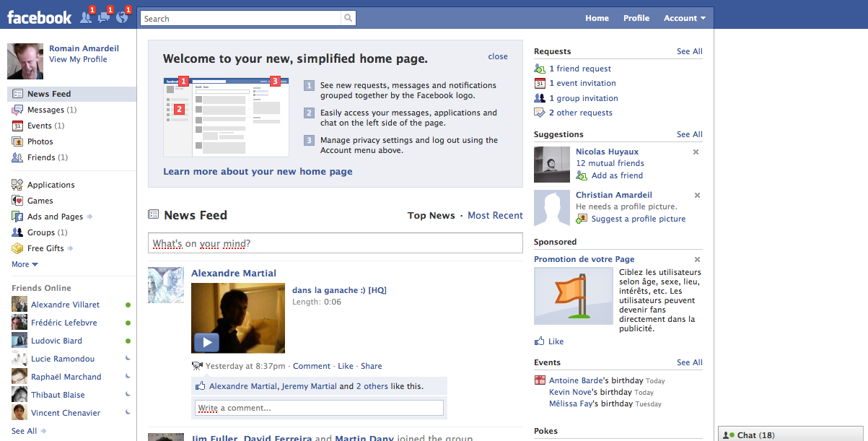See all events

click(689, 362)
